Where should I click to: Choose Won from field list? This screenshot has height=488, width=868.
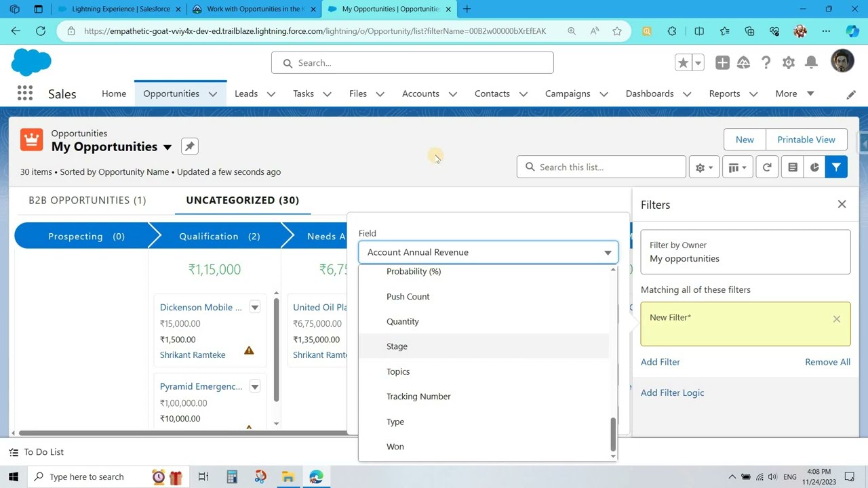coord(484,447)
